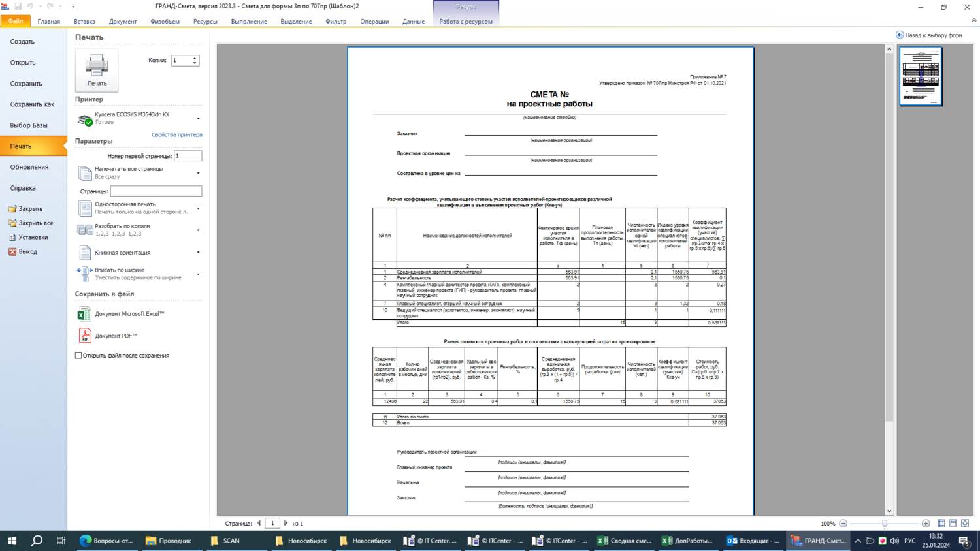Open Установки settings in the sidebar
This screenshot has height=551, width=980.
click(x=28, y=238)
